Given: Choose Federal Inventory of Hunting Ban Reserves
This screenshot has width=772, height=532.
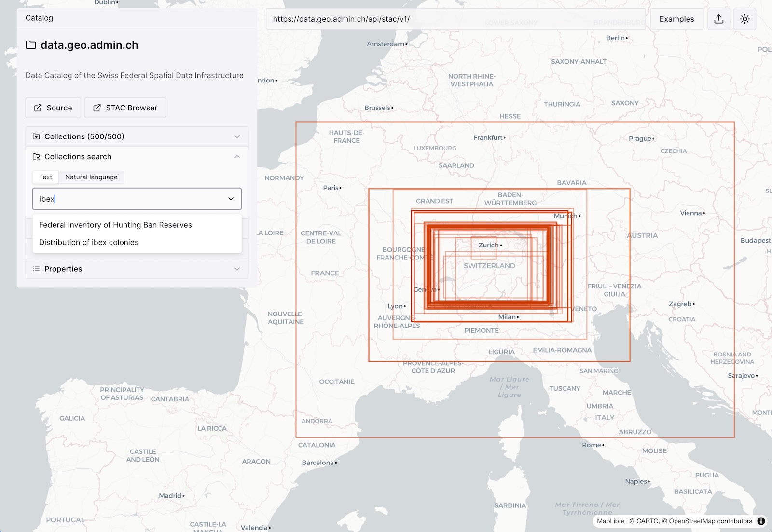Looking at the screenshot, I should [x=115, y=225].
